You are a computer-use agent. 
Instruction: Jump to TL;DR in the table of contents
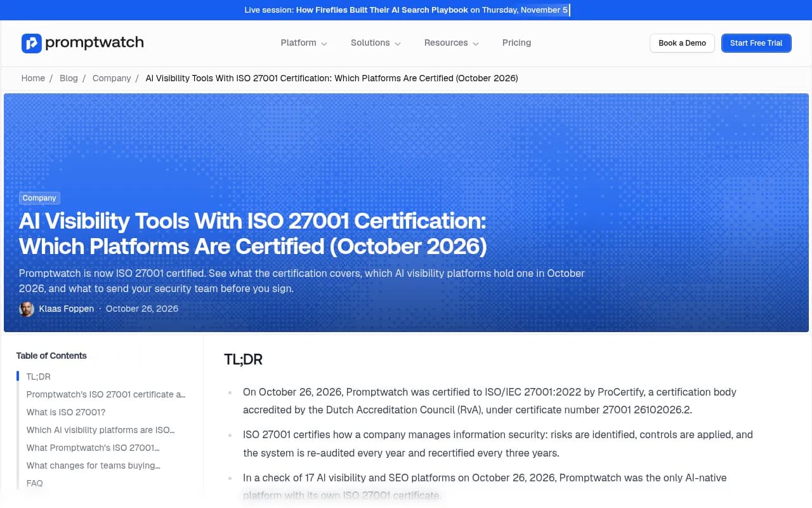coord(38,377)
